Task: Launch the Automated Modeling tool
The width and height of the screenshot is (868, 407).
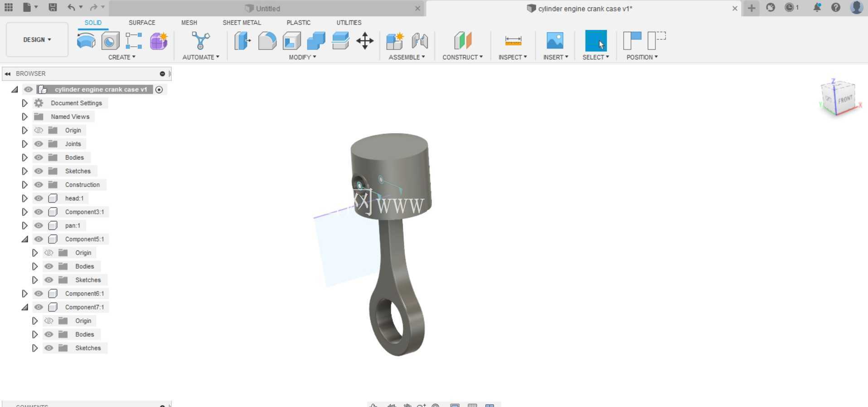Action: click(x=200, y=41)
